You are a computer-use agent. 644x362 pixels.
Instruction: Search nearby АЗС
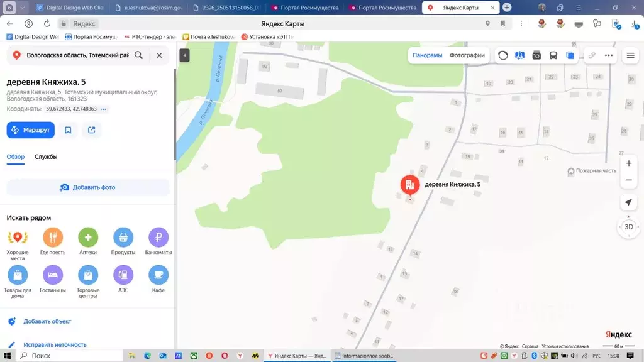[x=123, y=279]
